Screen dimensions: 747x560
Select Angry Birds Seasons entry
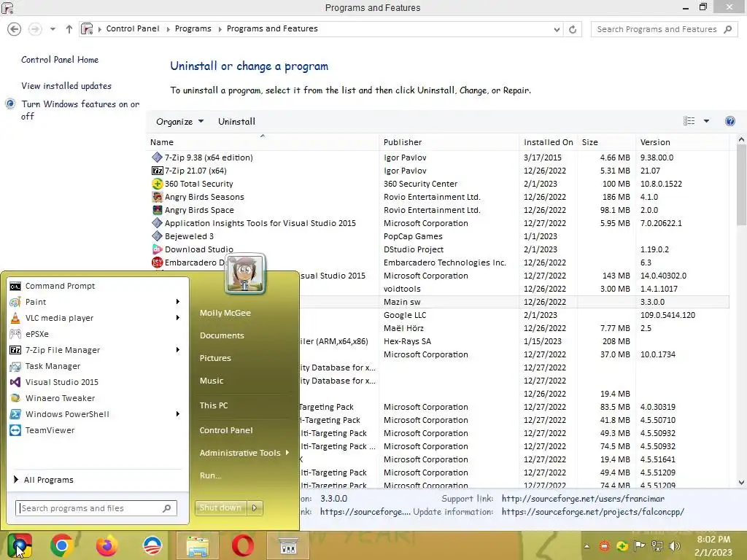438,197
